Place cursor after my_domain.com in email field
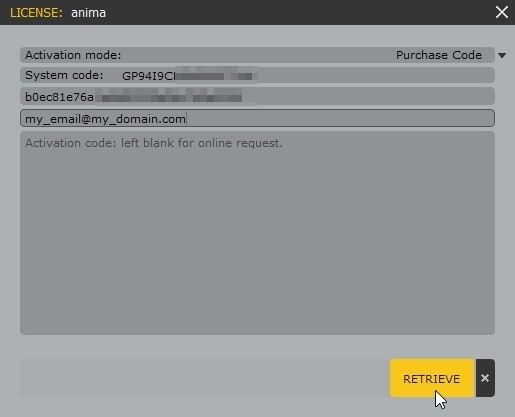 (187, 119)
